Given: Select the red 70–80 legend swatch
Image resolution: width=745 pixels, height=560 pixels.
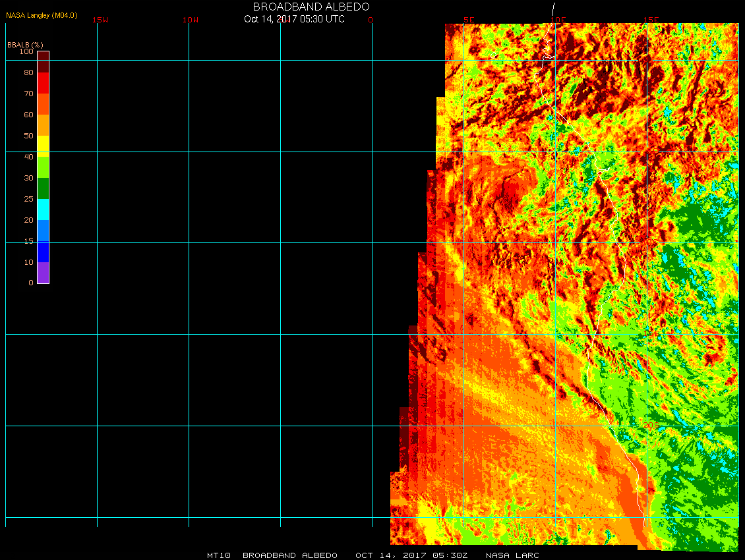Looking at the screenshot, I should click(x=43, y=83).
